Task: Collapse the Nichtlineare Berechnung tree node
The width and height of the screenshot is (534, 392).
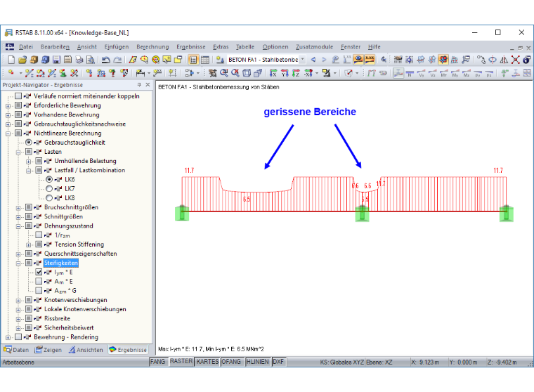Action: tap(8, 133)
